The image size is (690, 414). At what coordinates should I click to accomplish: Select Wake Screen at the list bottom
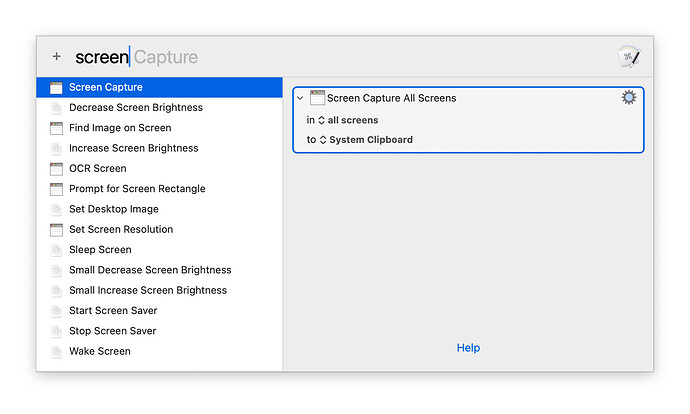coord(99,351)
